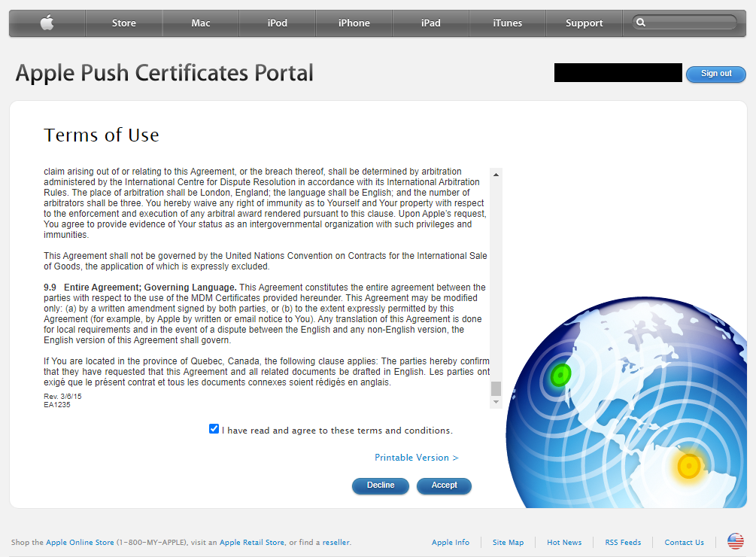Click the Accept button

(x=444, y=485)
